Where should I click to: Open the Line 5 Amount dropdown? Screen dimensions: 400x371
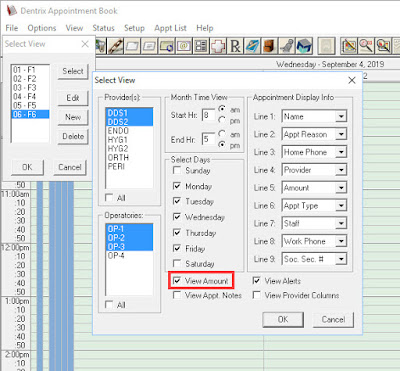tap(341, 188)
